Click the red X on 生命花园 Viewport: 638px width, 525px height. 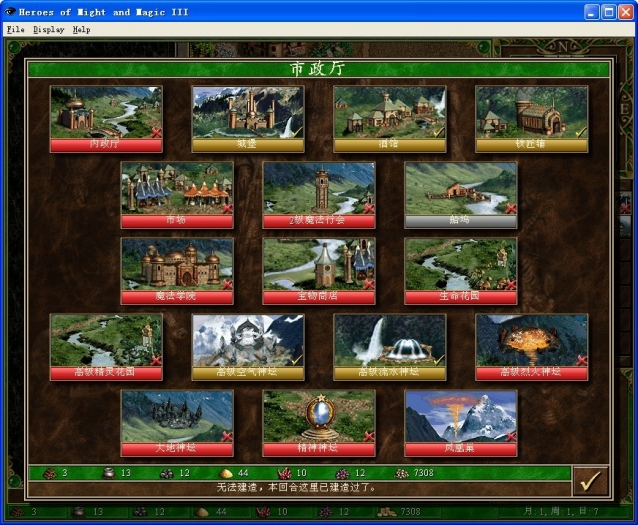pyautogui.click(x=511, y=284)
